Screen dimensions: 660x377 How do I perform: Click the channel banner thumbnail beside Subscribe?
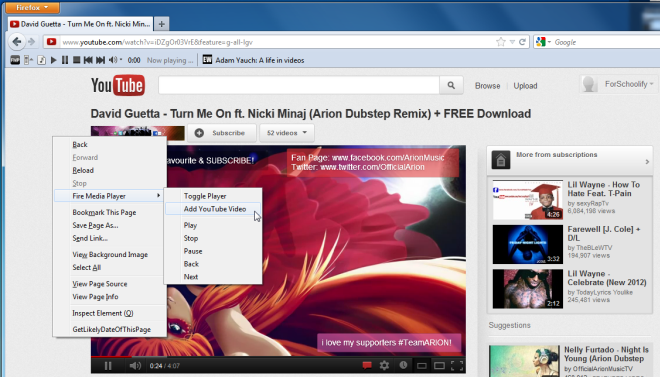pyautogui.click(x=138, y=133)
